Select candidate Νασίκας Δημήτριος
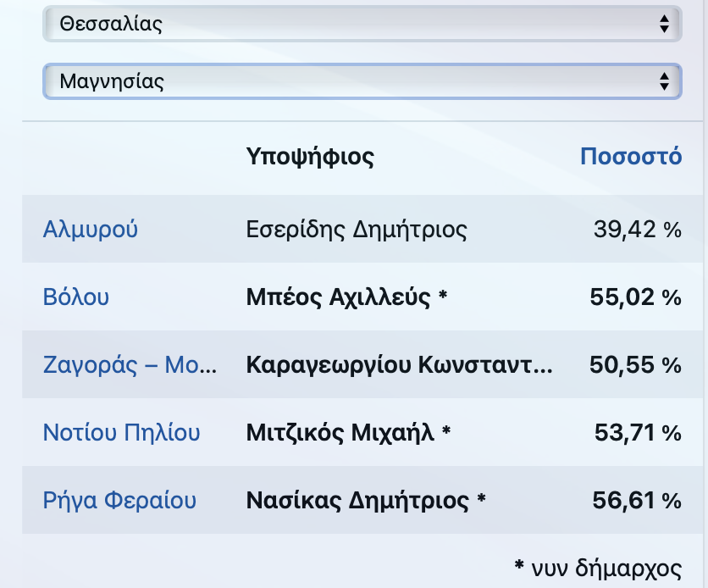 (357, 501)
